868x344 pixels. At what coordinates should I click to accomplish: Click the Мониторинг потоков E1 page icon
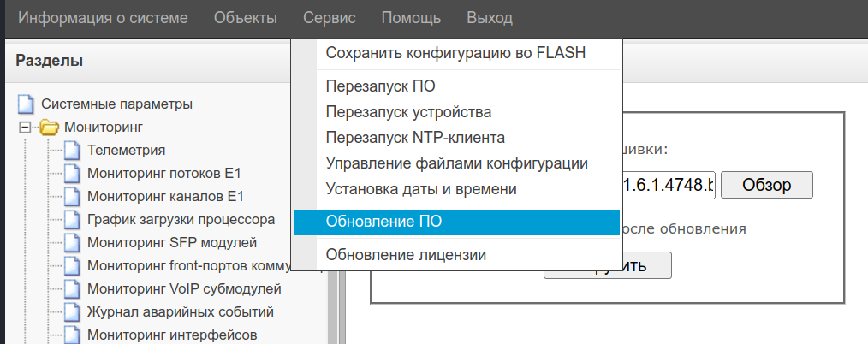click(73, 175)
